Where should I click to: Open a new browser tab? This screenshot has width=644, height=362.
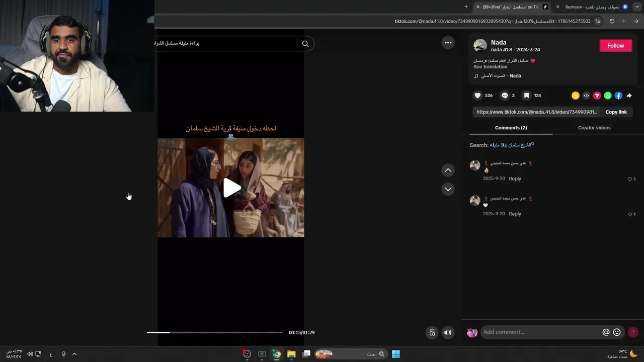[x=466, y=7]
